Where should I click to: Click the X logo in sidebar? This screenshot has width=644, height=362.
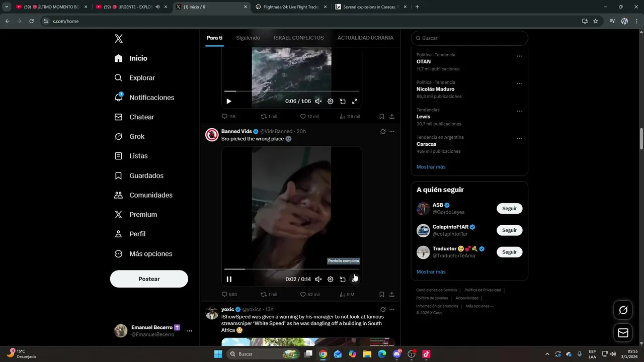(118, 39)
